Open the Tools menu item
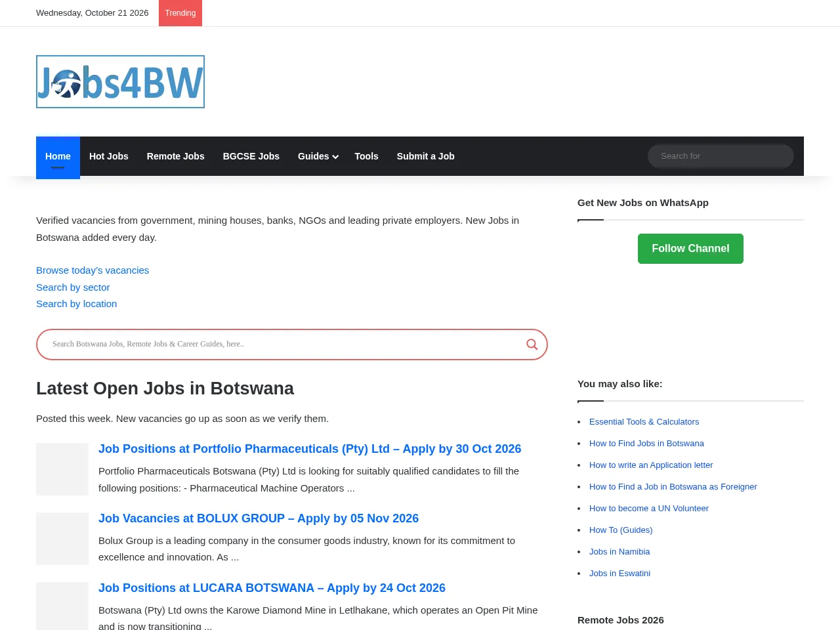 366,156
